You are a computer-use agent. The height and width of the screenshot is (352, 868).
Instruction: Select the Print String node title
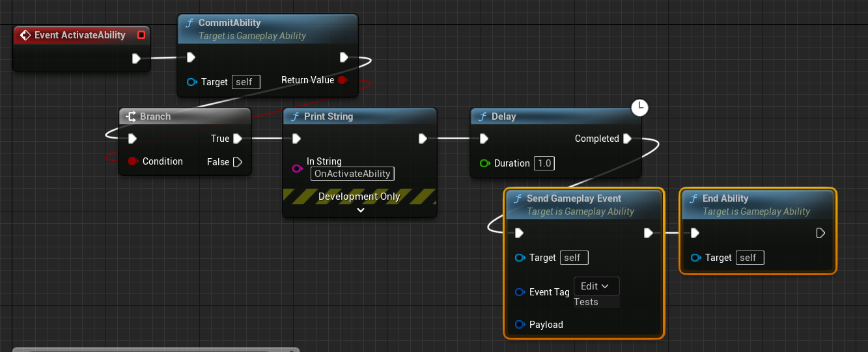(x=328, y=116)
